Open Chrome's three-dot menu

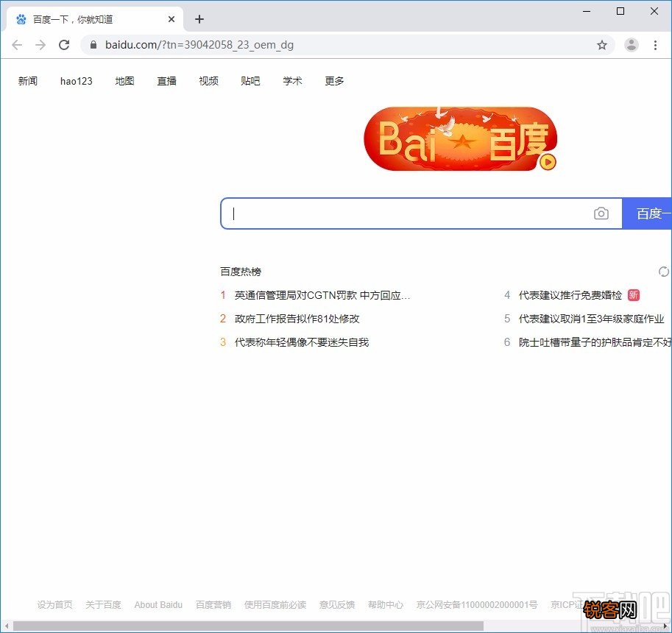657,45
